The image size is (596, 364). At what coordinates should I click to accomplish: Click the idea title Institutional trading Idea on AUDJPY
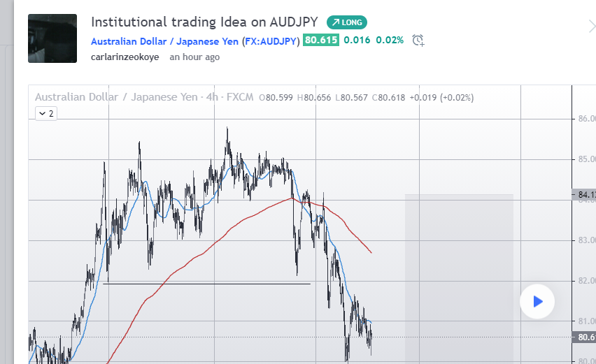pyautogui.click(x=204, y=22)
